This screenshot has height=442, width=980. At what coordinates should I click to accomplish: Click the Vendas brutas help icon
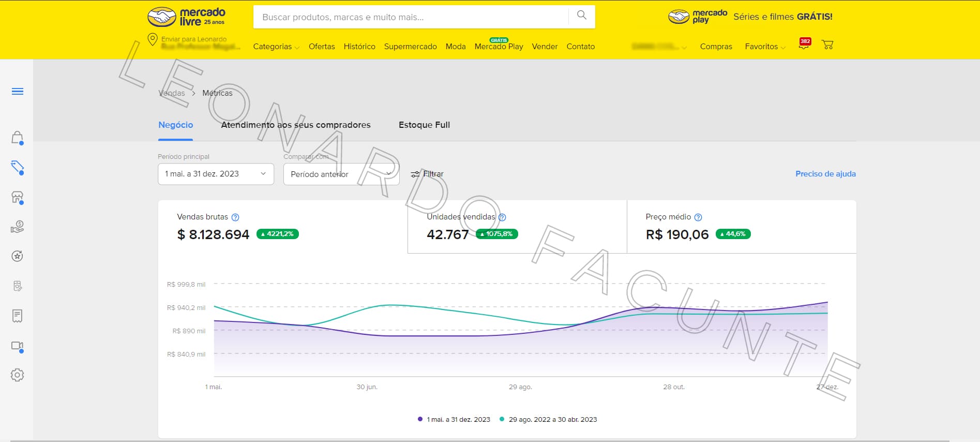tap(235, 217)
